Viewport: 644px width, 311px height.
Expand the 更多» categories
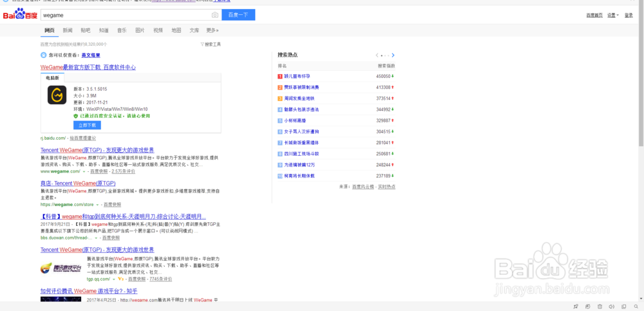(x=213, y=30)
